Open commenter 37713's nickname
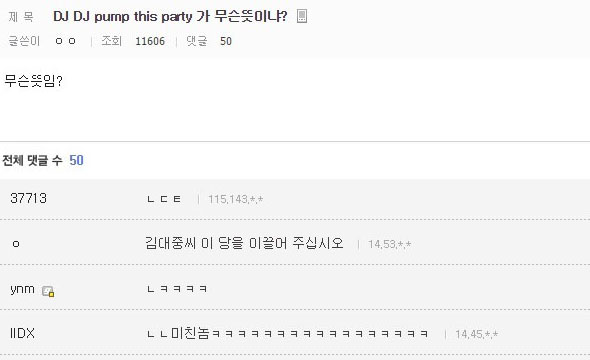590x360 pixels. coord(29,198)
